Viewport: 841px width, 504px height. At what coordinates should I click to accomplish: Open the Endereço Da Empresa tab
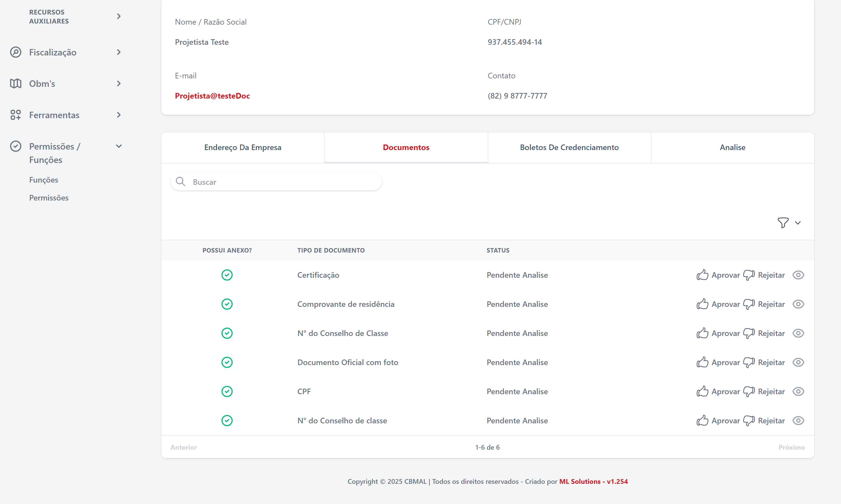click(x=243, y=147)
